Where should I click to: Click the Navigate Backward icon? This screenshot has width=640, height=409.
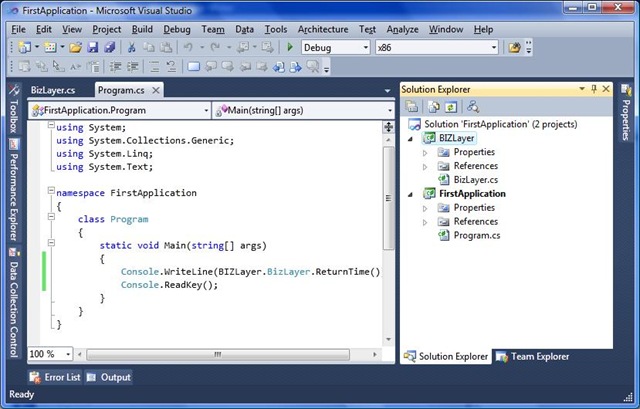tap(243, 47)
